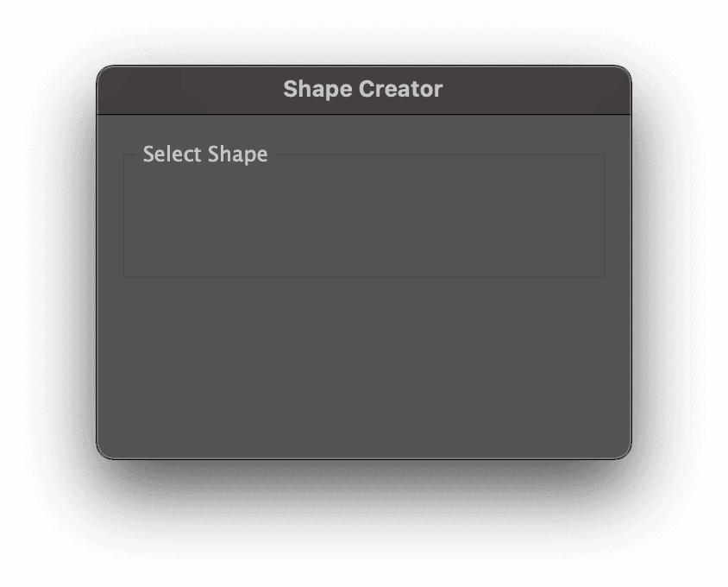Click the word Creator in the title bar
This screenshot has height=587, width=728.
tap(401, 89)
